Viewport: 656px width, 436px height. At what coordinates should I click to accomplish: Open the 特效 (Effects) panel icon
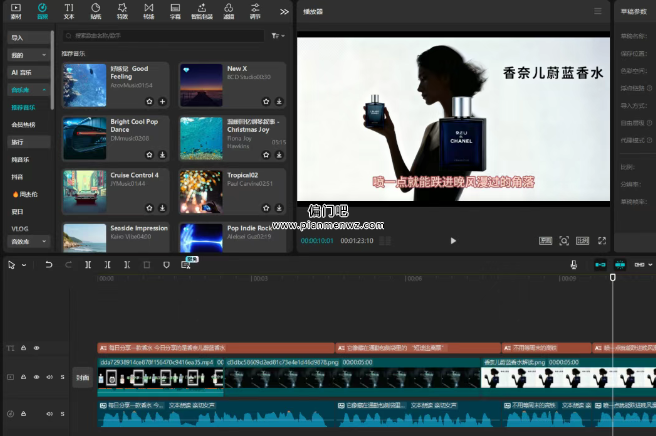122,11
